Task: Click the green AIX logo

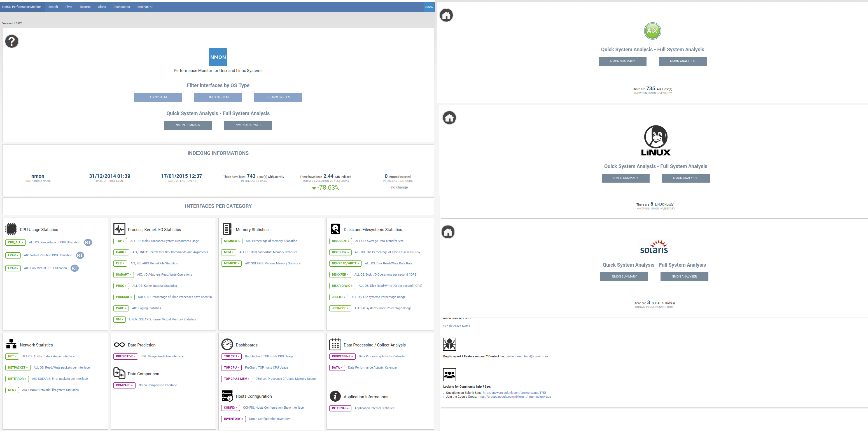Action: click(652, 31)
